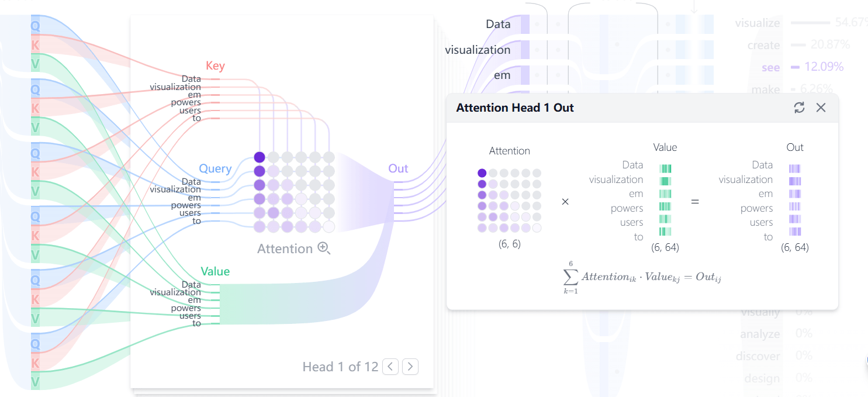Image resolution: width=868 pixels, height=397 pixels.
Task: Click the topmost blue Q block
Action: [35, 26]
